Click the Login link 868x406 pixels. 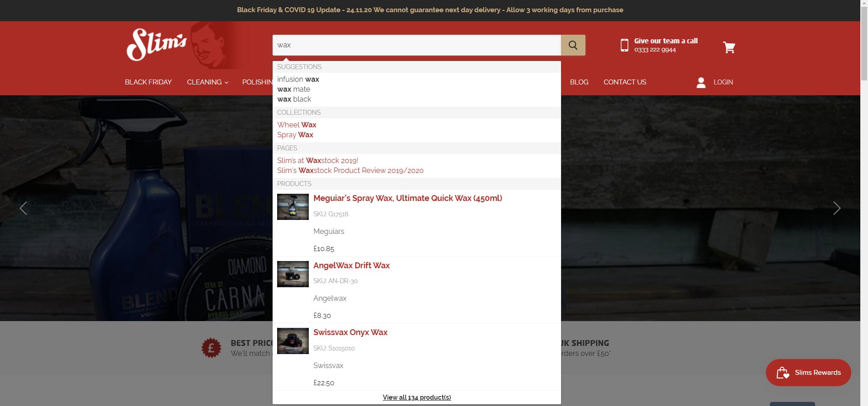(723, 82)
